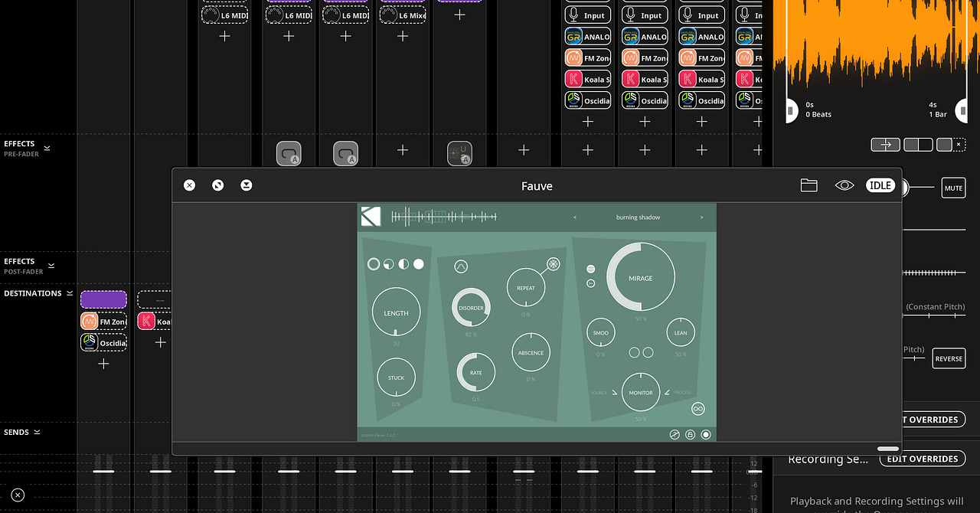The width and height of the screenshot is (980, 513).
Task: Click EDIT OVERRIDES beside Recording Se...
Action: (922, 459)
